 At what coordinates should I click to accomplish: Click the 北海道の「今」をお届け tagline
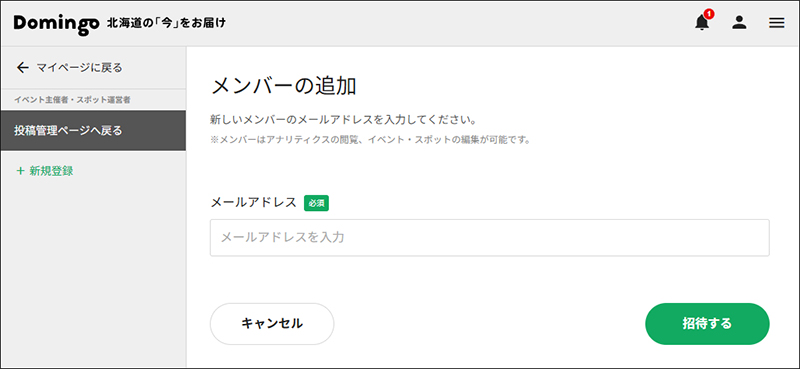pyautogui.click(x=166, y=23)
